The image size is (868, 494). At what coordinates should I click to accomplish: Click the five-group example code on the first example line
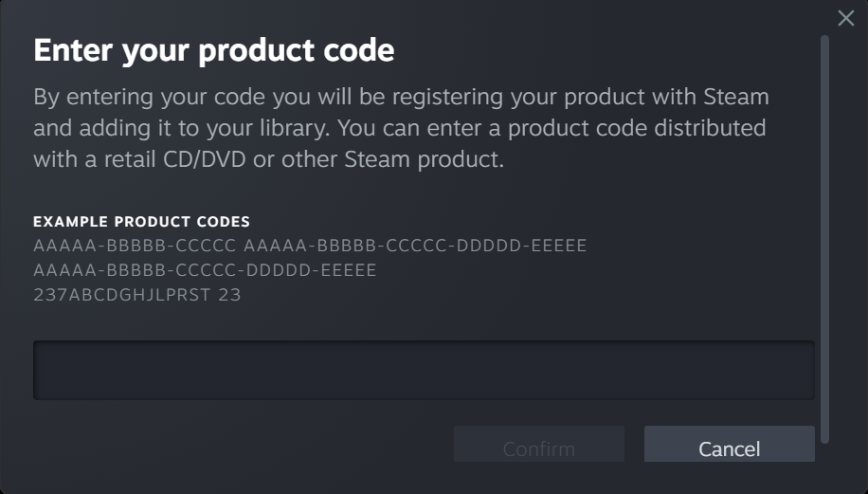tap(415, 247)
